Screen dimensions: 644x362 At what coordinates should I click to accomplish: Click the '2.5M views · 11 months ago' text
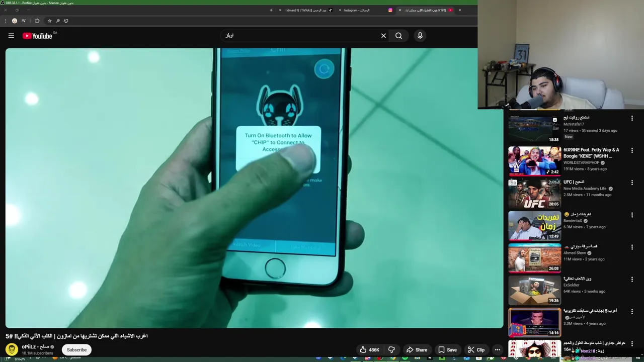click(x=587, y=195)
